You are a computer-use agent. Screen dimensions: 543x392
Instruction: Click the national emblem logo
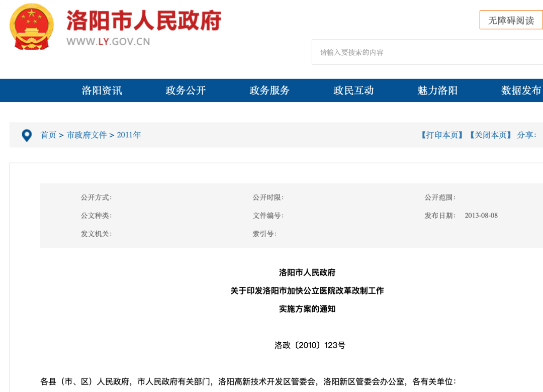point(32,27)
